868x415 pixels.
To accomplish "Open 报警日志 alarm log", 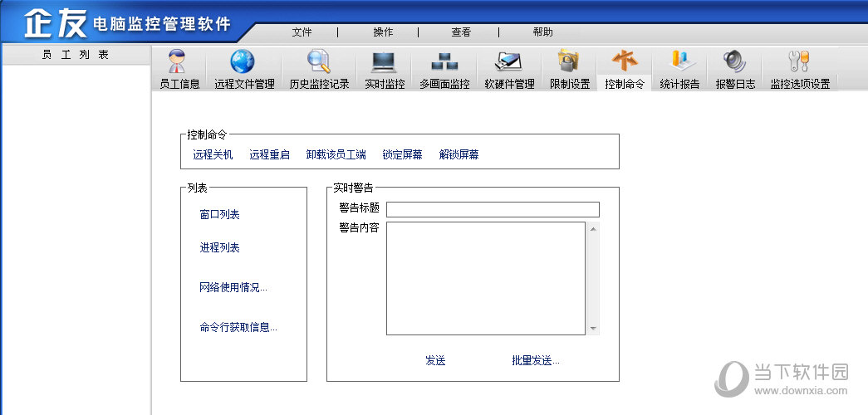I will (735, 70).
